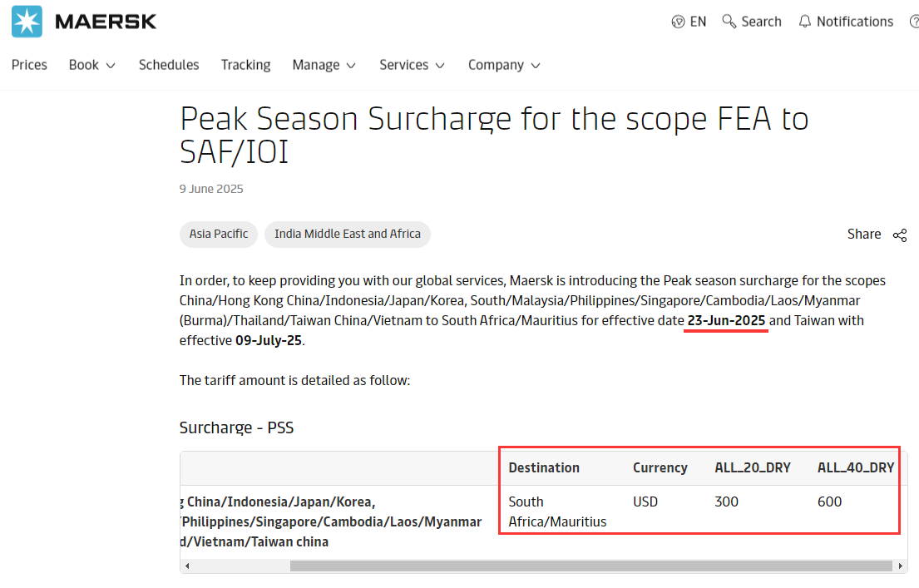
Task: Click the Notifications bell icon
Action: (805, 22)
